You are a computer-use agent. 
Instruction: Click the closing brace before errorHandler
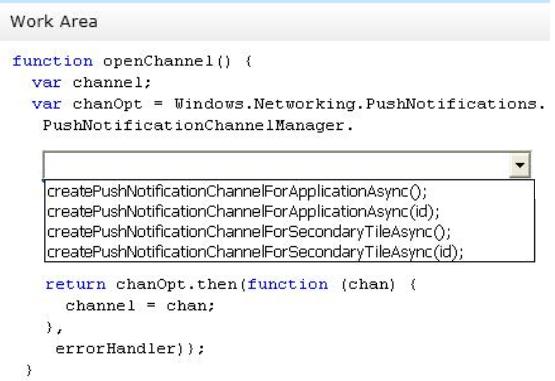(50, 327)
